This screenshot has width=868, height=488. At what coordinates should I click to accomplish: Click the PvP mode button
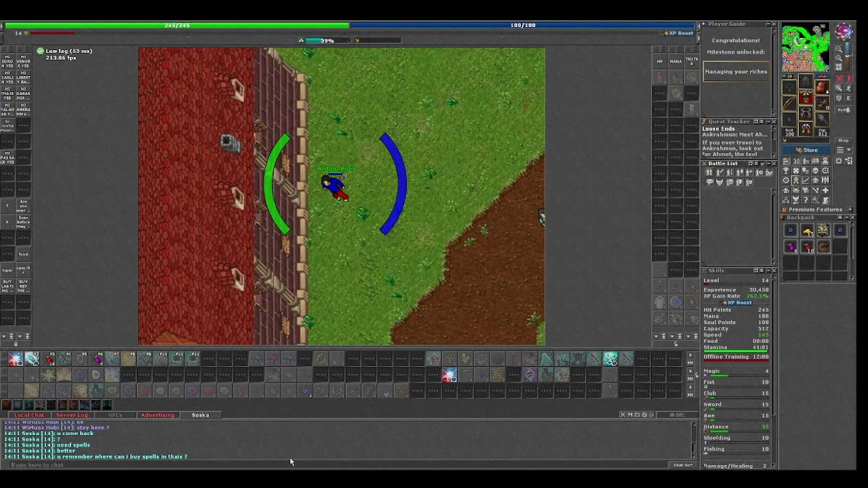(x=844, y=110)
